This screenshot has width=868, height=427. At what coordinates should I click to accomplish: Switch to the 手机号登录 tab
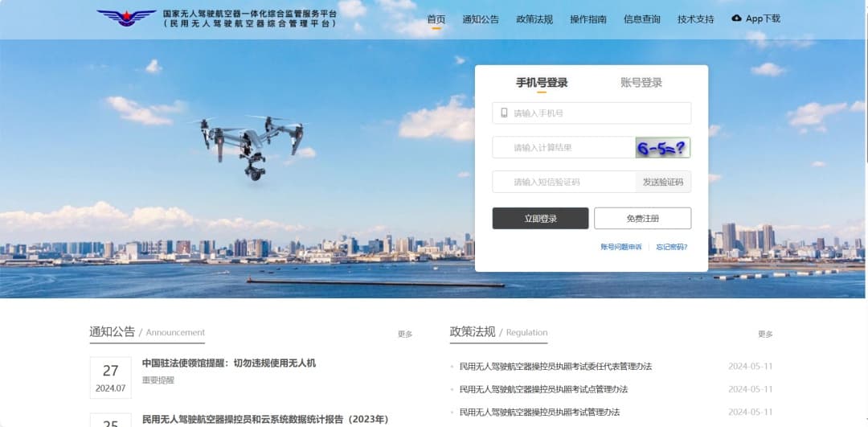542,83
